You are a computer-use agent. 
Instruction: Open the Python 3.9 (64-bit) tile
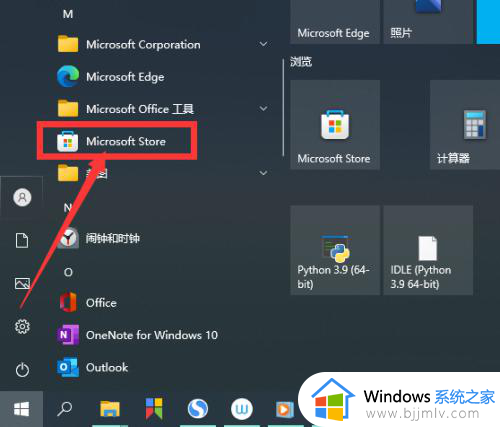tap(335, 250)
